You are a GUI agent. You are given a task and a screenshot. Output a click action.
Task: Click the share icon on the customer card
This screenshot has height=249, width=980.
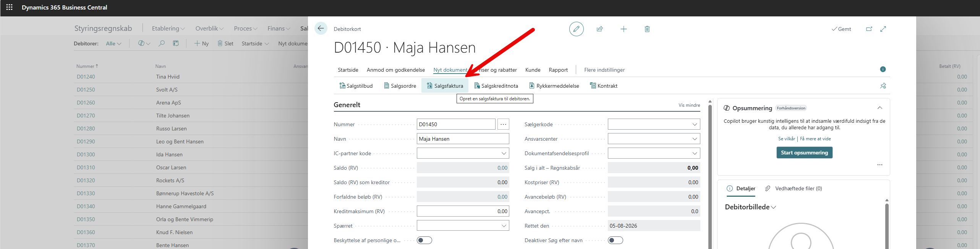600,29
